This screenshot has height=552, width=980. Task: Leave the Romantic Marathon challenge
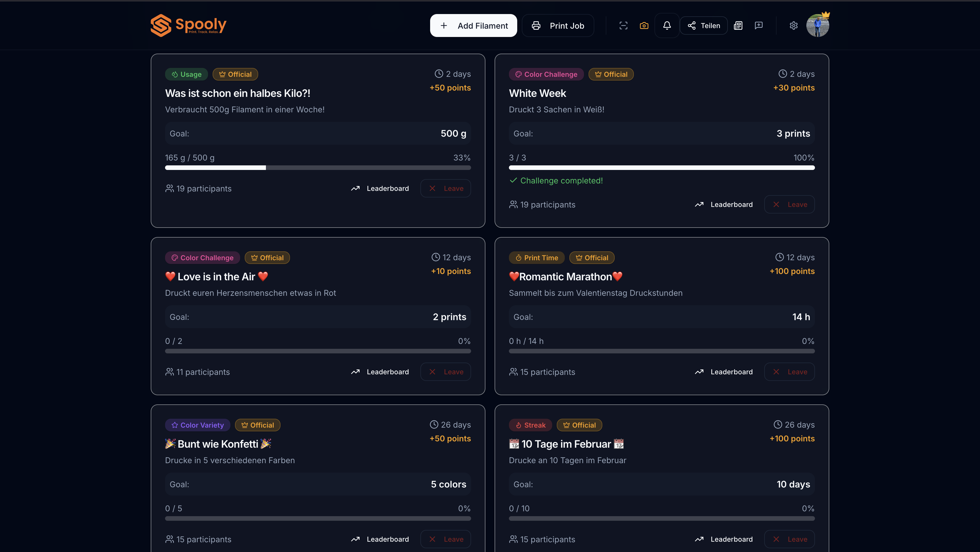[x=789, y=372]
